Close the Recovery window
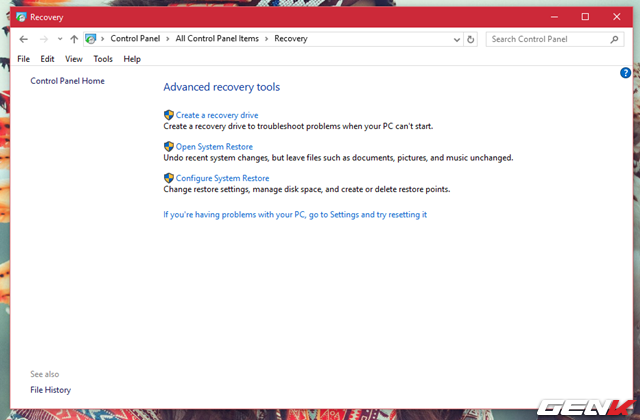This screenshot has height=420, width=640. pyautogui.click(x=616, y=17)
